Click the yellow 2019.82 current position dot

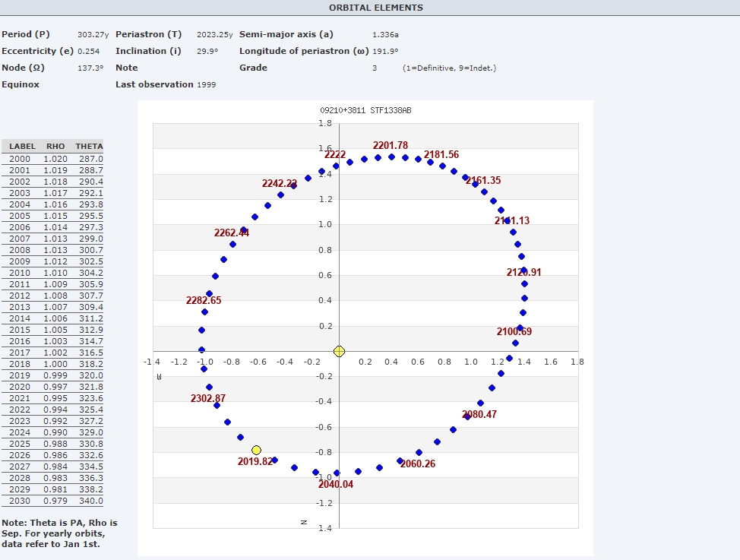256,451
